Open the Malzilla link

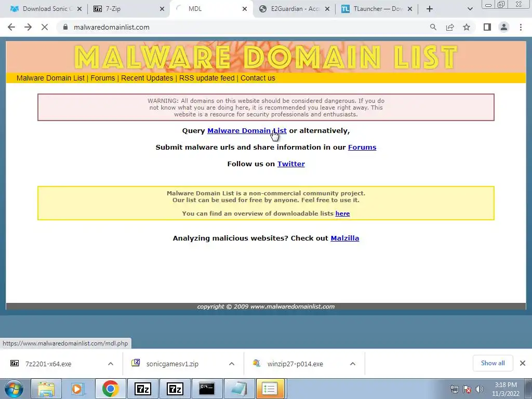pos(345,238)
